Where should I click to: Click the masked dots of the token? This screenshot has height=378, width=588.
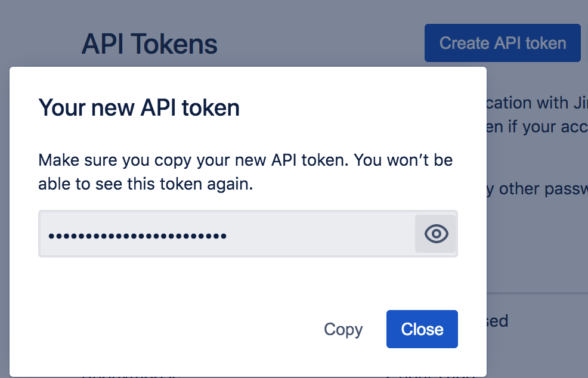pyautogui.click(x=137, y=236)
